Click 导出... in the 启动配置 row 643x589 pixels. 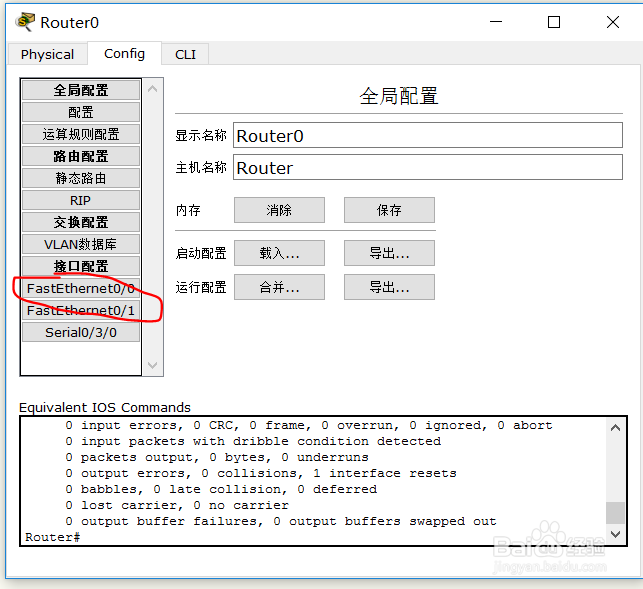coord(389,253)
